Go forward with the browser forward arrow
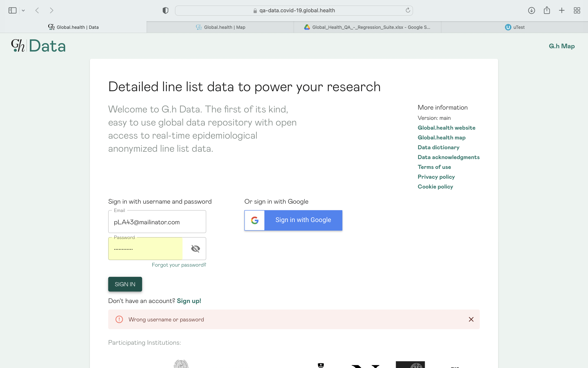 coord(51,10)
